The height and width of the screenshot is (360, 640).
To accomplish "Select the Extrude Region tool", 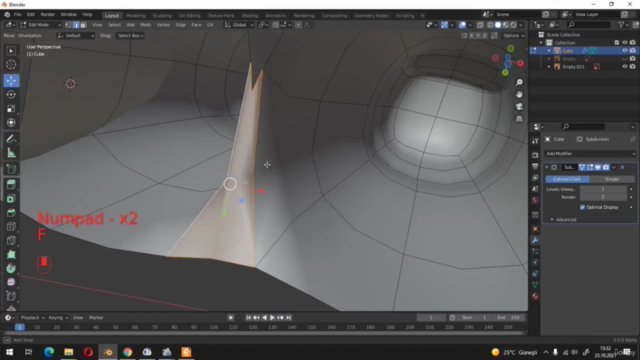I will pyautogui.click(x=11, y=184).
